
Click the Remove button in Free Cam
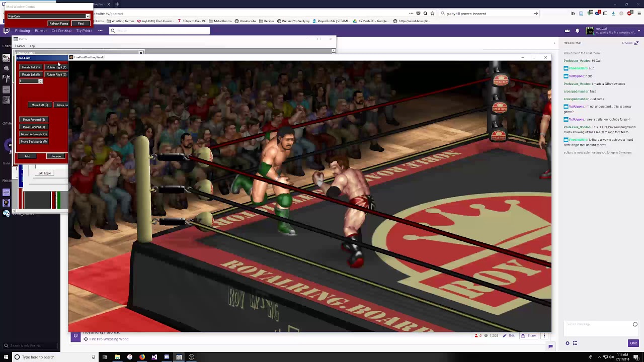coord(55,156)
